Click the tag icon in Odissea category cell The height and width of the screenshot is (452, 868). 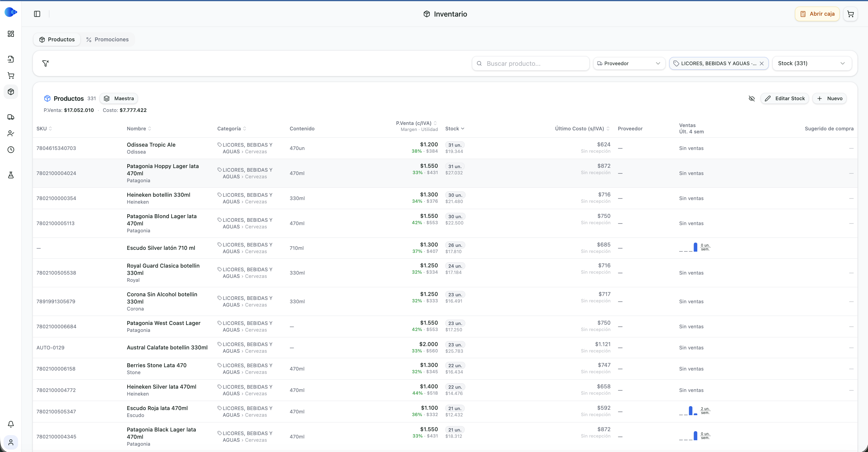tap(219, 145)
